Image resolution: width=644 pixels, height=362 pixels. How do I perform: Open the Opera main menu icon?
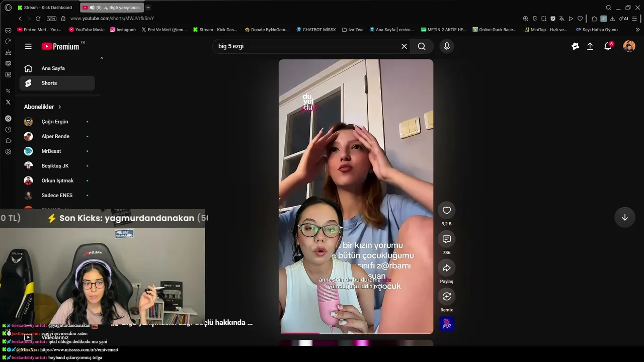coord(8,8)
